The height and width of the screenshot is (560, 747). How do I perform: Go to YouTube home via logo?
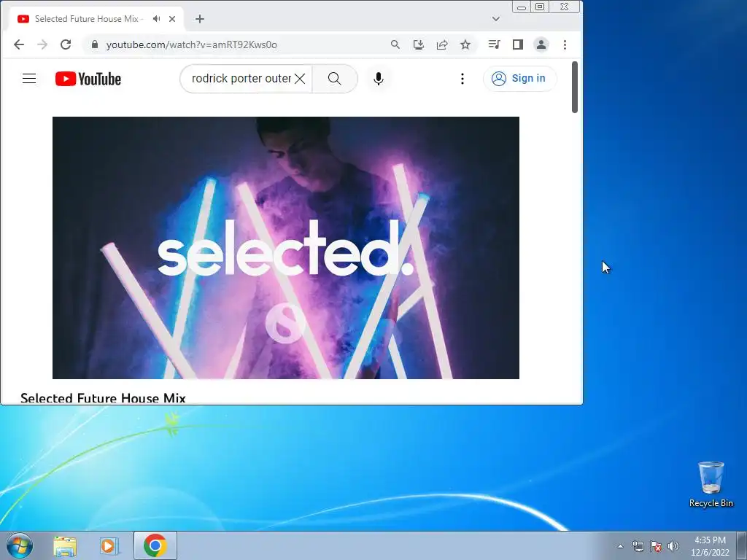[x=88, y=79]
